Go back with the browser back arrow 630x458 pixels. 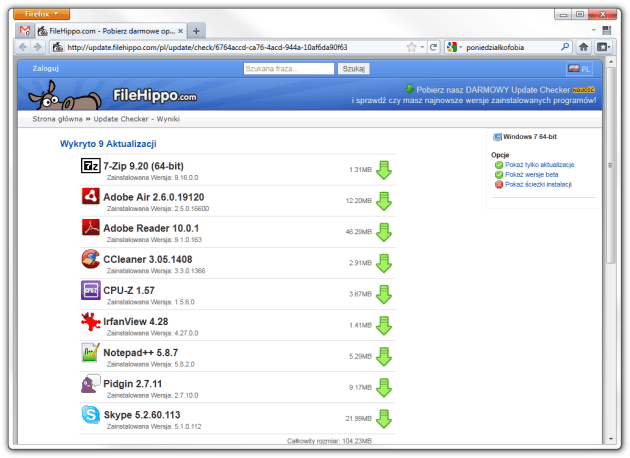tap(23, 47)
